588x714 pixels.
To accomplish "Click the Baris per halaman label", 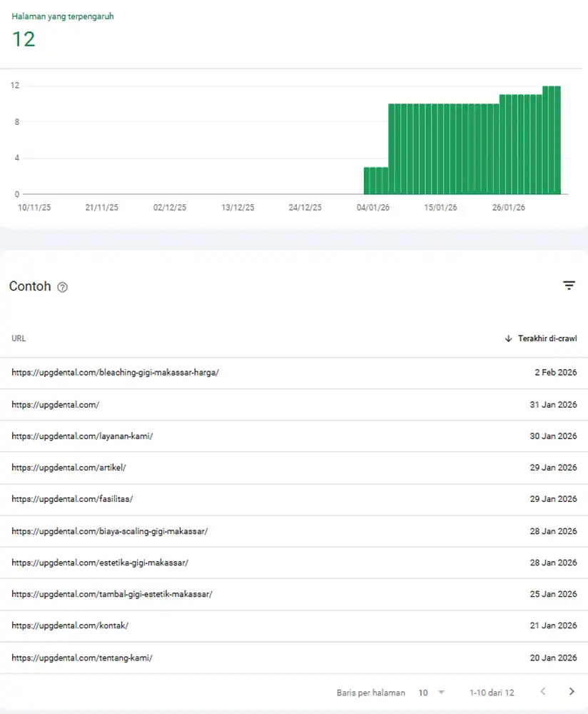I will [371, 693].
